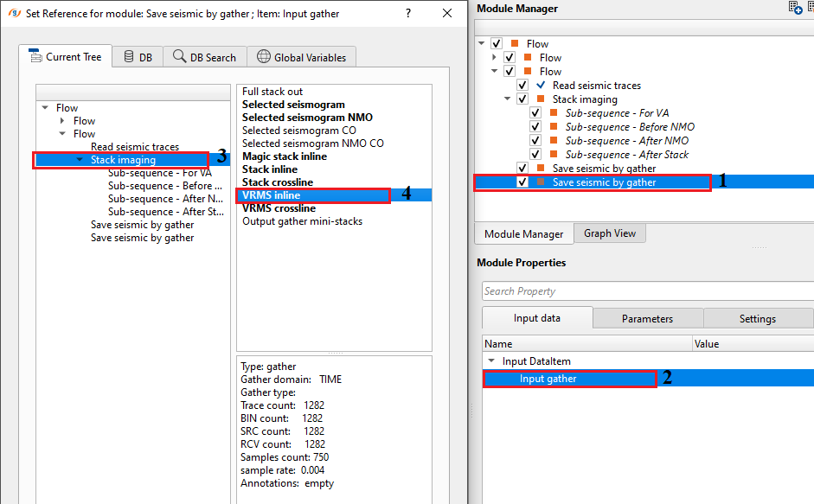Click the blue checkmark icon beside Read seismic traces
The height and width of the screenshot is (504, 814).
pos(542,86)
